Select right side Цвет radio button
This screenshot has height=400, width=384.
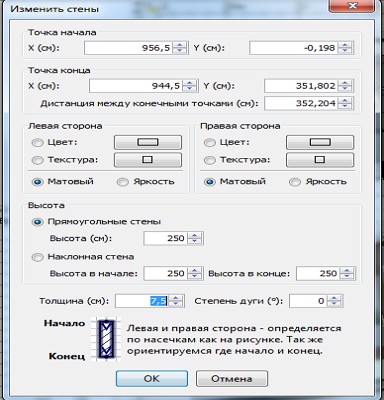(x=210, y=143)
